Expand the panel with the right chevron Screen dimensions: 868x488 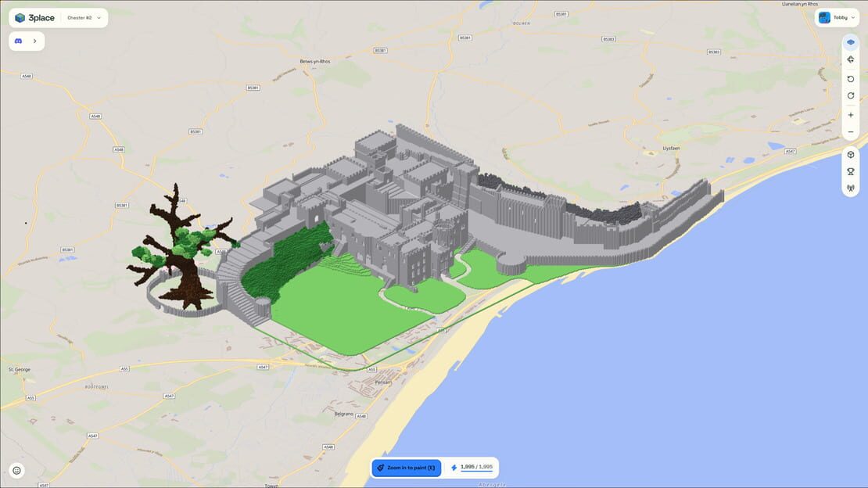pyautogui.click(x=35, y=41)
